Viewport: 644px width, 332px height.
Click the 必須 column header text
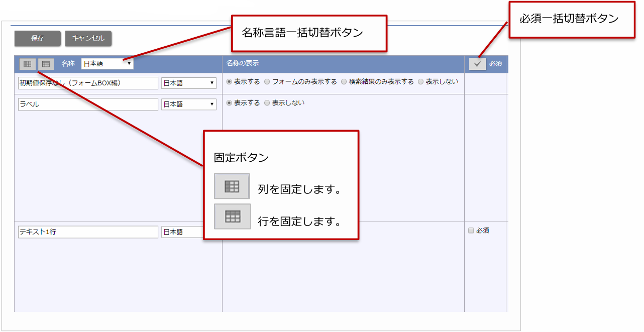[495, 64]
